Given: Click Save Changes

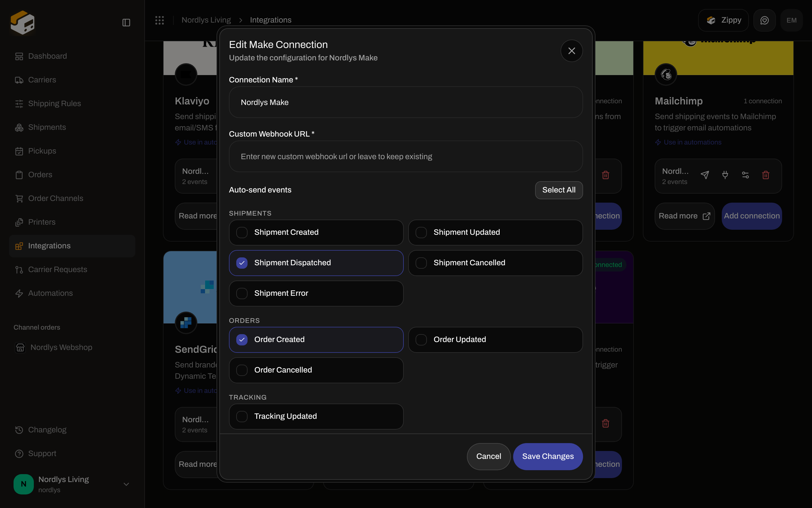Looking at the screenshot, I should 548,456.
